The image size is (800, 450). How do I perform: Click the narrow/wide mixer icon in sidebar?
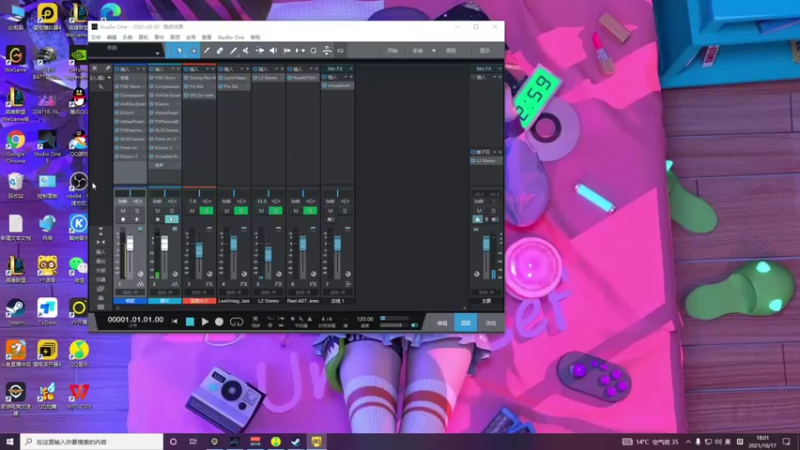(x=101, y=242)
